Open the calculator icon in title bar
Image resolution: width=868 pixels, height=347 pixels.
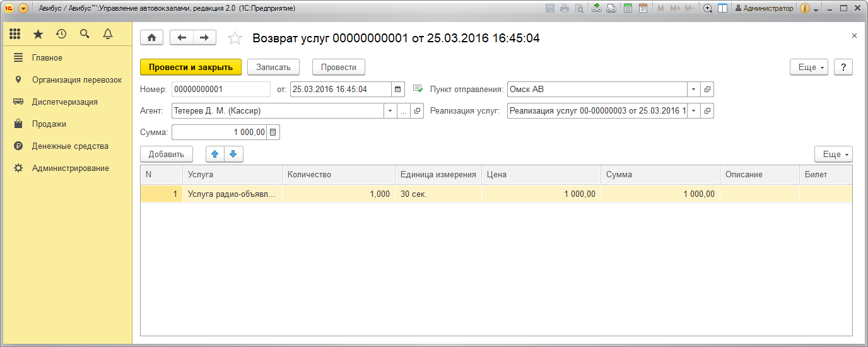tap(628, 8)
